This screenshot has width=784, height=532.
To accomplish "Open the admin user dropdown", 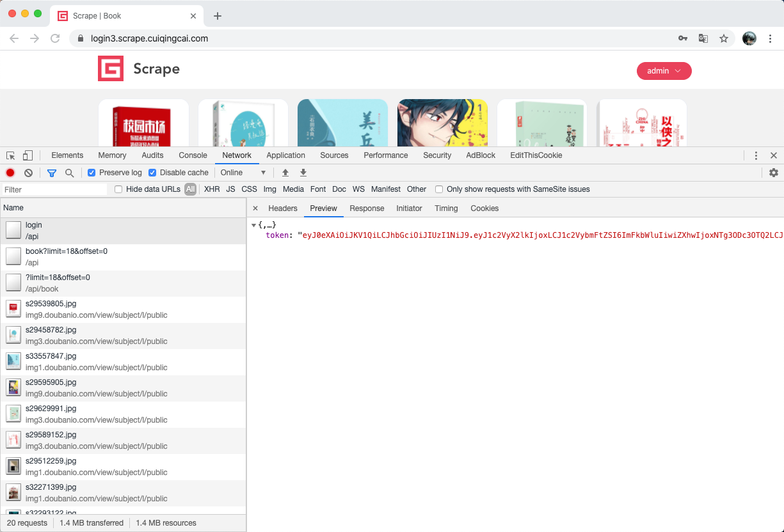I will (x=664, y=71).
